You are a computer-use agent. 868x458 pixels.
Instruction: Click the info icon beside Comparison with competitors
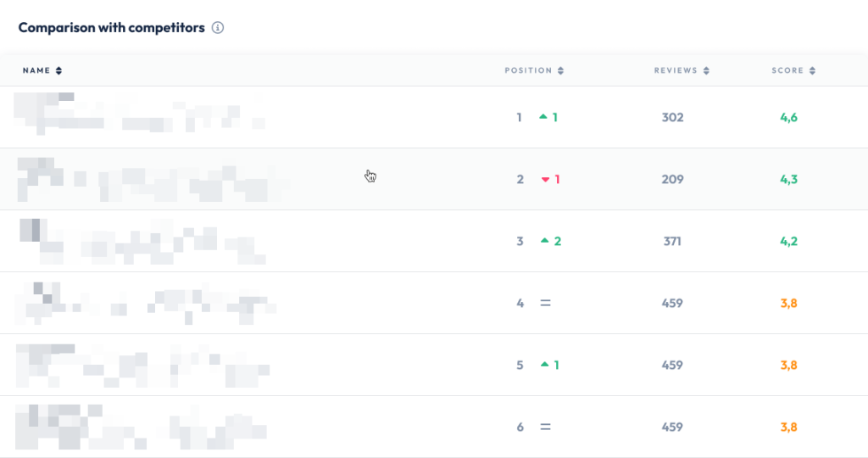point(218,28)
